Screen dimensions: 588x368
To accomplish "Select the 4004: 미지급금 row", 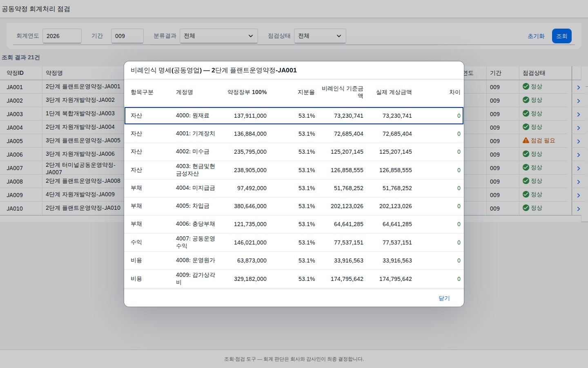I will pos(294,188).
